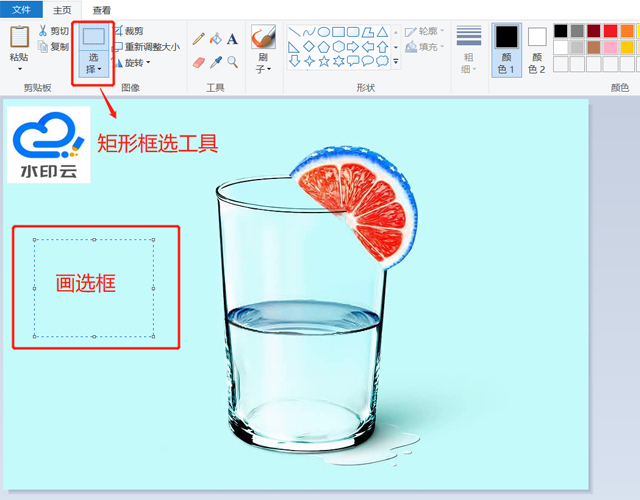Choose the Up arrow shape
The height and width of the screenshot is (500, 640).
coord(382,47)
